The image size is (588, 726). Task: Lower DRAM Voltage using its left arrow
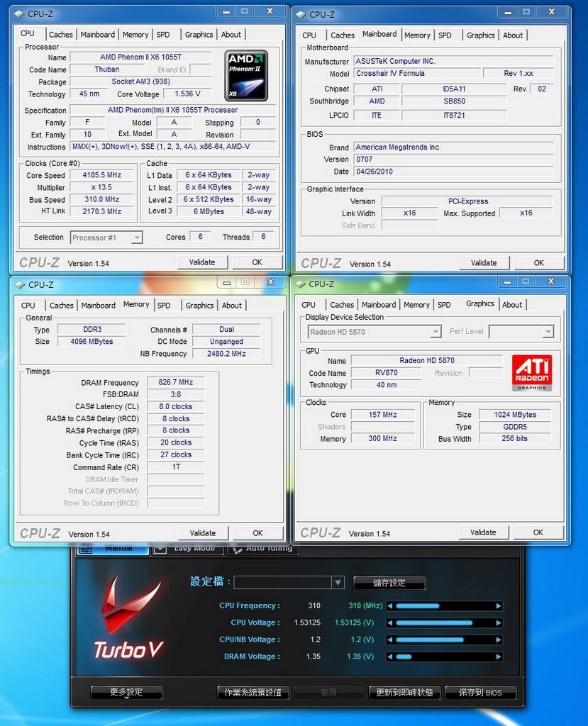389,657
